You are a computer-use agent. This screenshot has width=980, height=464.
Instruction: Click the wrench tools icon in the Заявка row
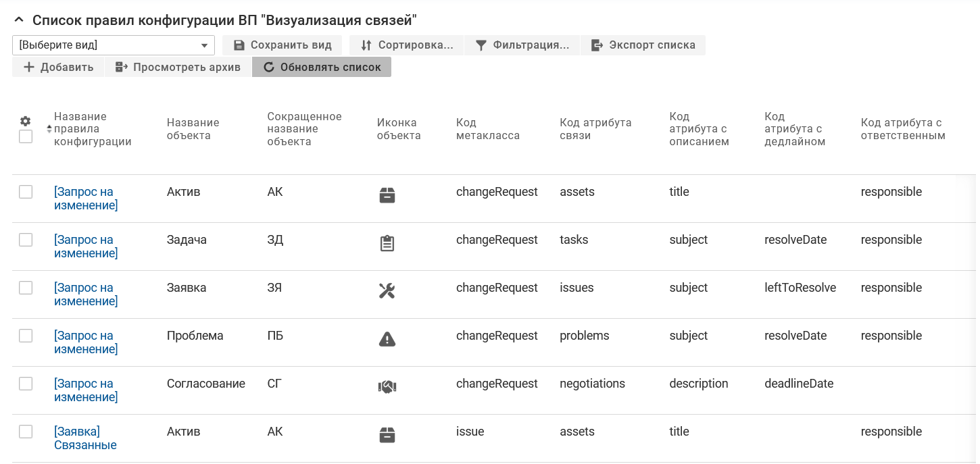[387, 291]
